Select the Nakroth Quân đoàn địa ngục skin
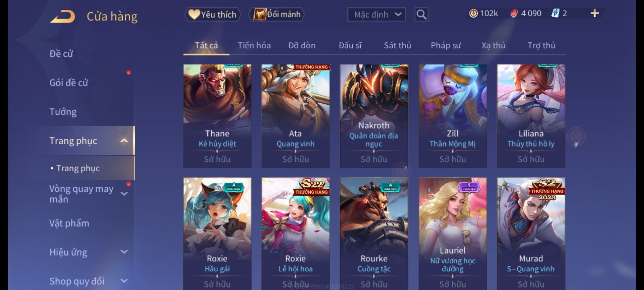This screenshot has height=290, width=644. (x=374, y=116)
